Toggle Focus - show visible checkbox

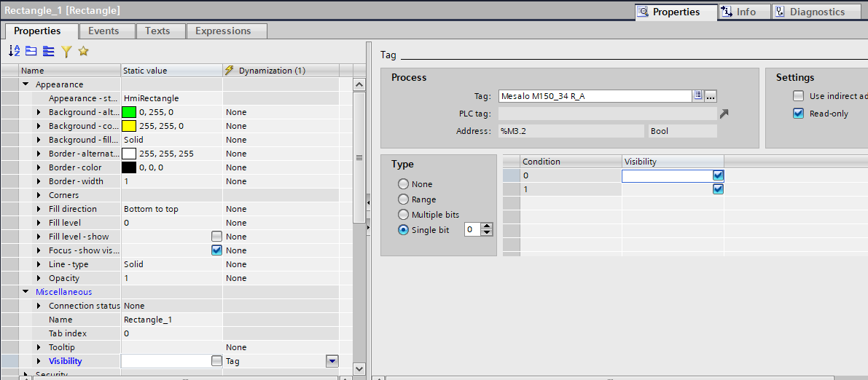pos(216,250)
